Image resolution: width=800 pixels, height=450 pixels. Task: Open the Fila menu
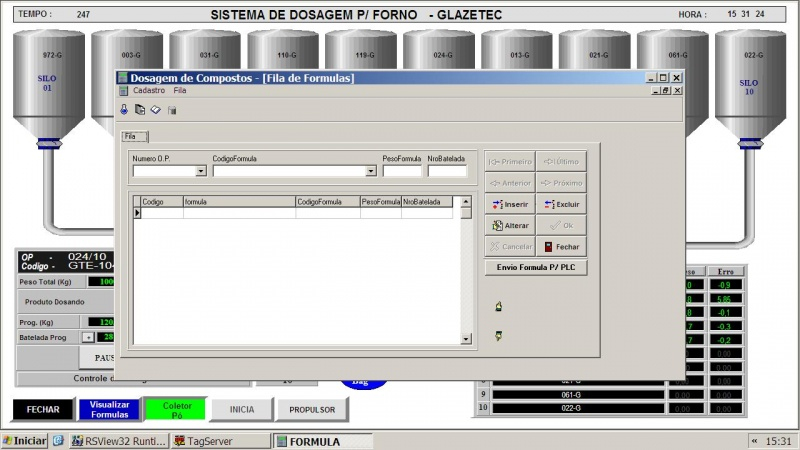pos(180,90)
